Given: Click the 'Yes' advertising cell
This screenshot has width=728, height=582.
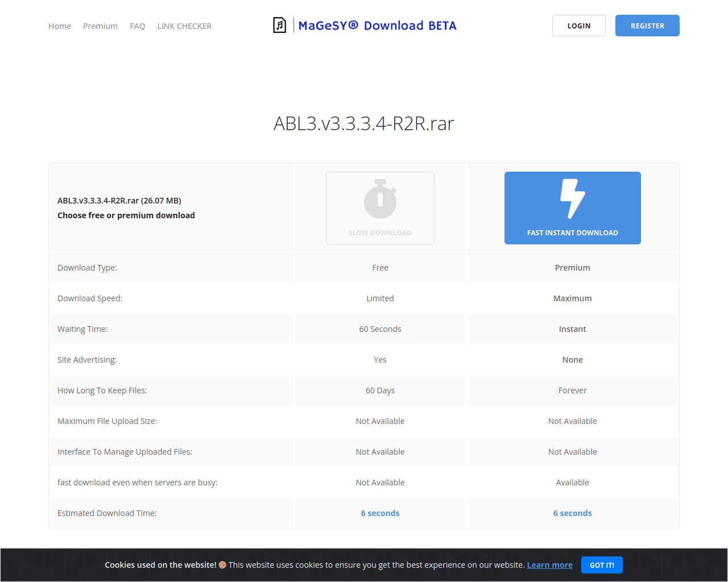Looking at the screenshot, I should (380, 360).
